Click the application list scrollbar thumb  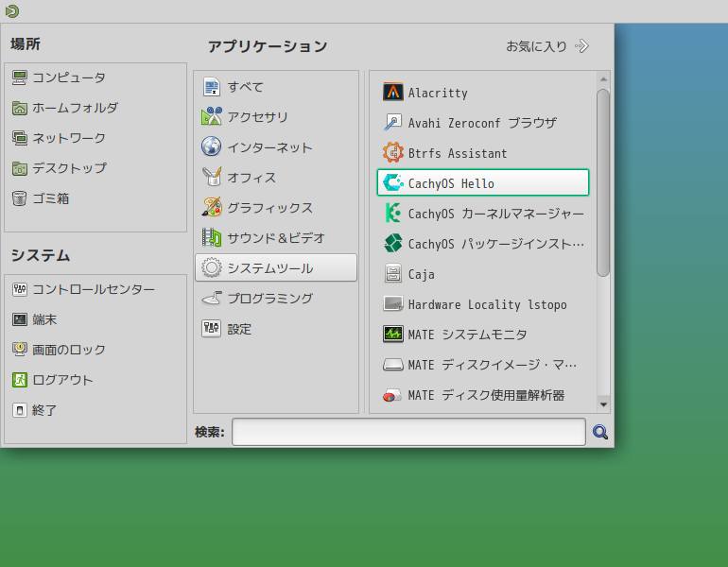603,182
